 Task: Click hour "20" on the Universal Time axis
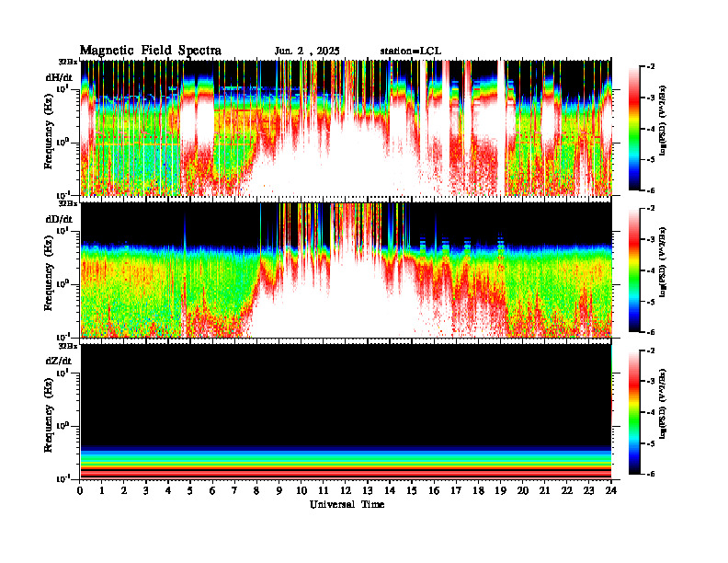click(523, 491)
